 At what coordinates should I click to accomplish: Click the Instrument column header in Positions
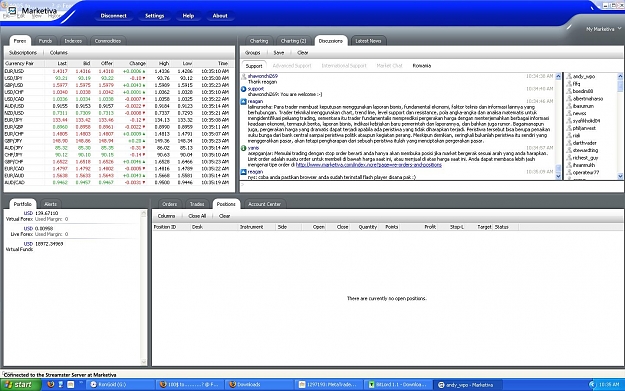click(257, 227)
